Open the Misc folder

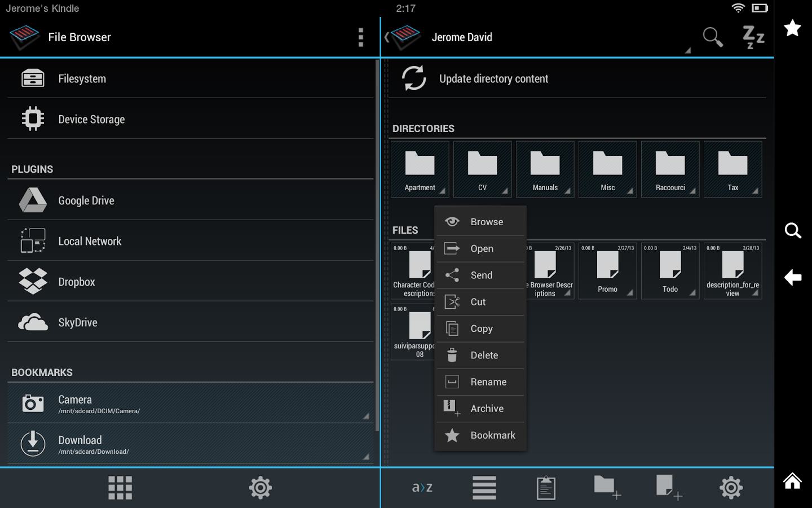(608, 169)
